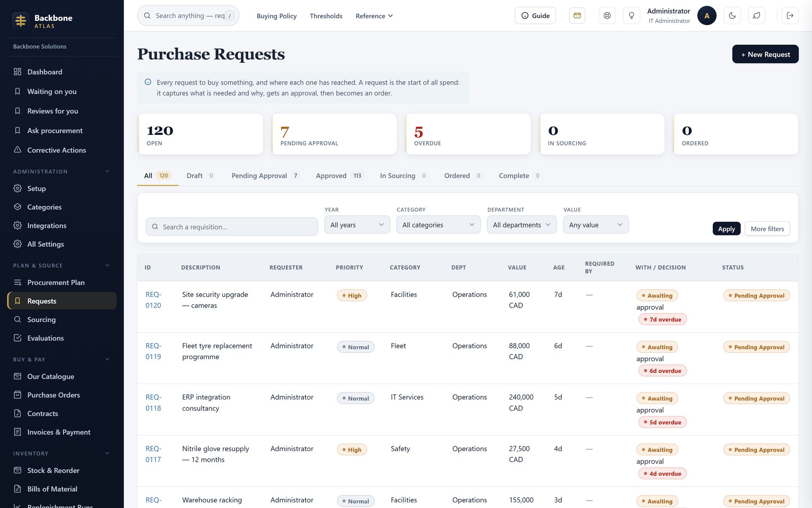Open request REQ-0120 link

154,300
